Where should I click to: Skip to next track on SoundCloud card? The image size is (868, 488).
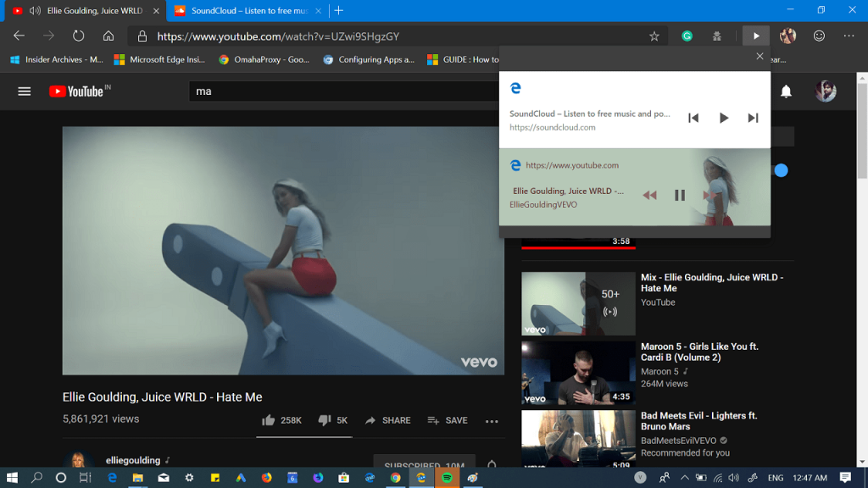coord(753,118)
